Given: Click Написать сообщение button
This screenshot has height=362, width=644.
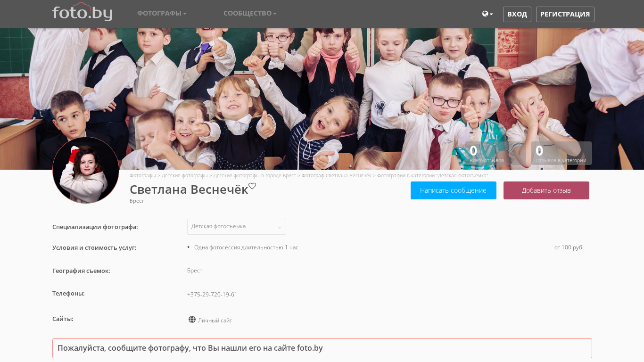Looking at the screenshot, I should (454, 190).
